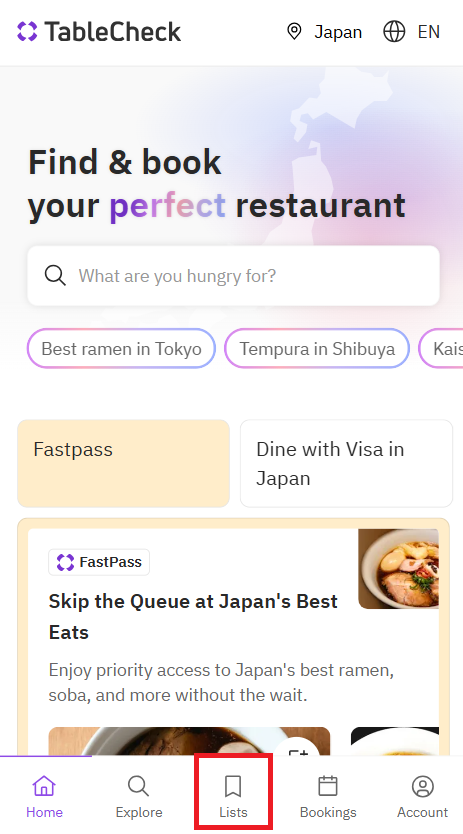View the ramen bowl thumbnail image
Screen dimensions: 463x834
pyautogui.click(x=399, y=569)
